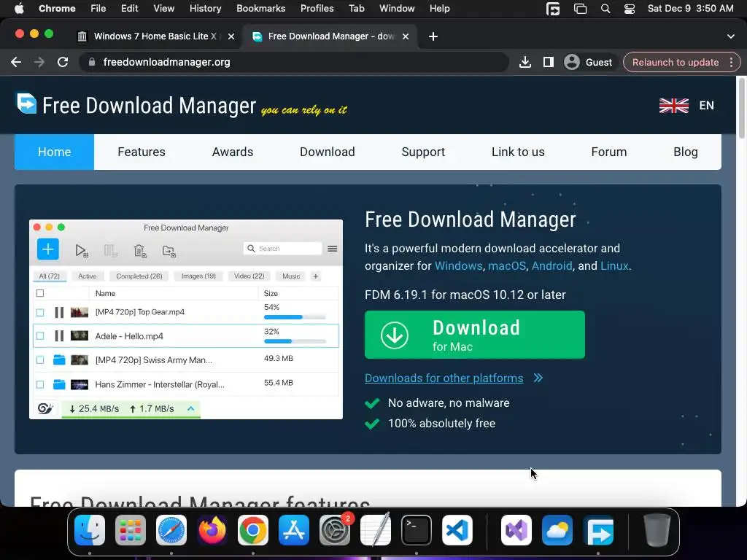The width and height of the screenshot is (747, 560).
Task: Open the Apple menu
Action: [19, 9]
